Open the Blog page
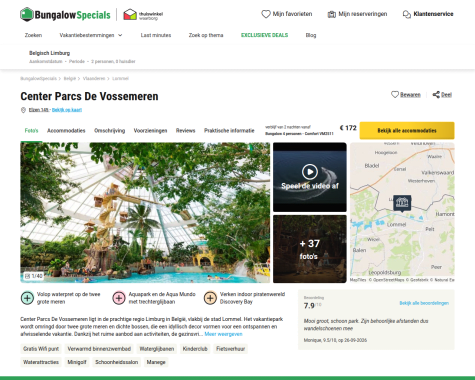This screenshot has width=475, height=380. (x=311, y=35)
